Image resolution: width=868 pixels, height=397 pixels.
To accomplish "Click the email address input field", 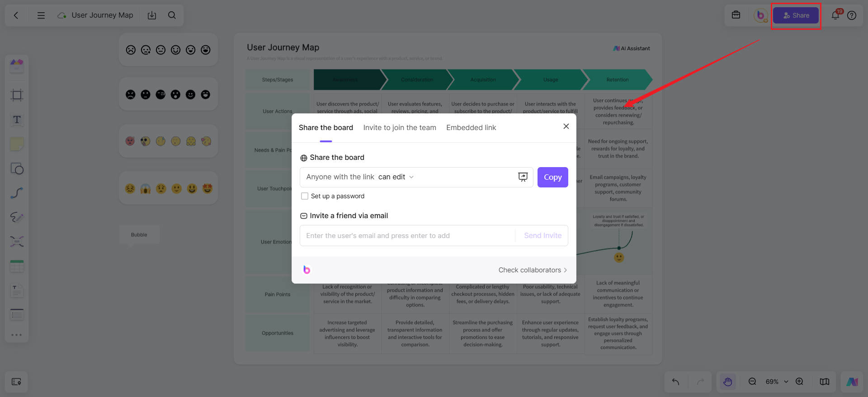I will (x=407, y=236).
